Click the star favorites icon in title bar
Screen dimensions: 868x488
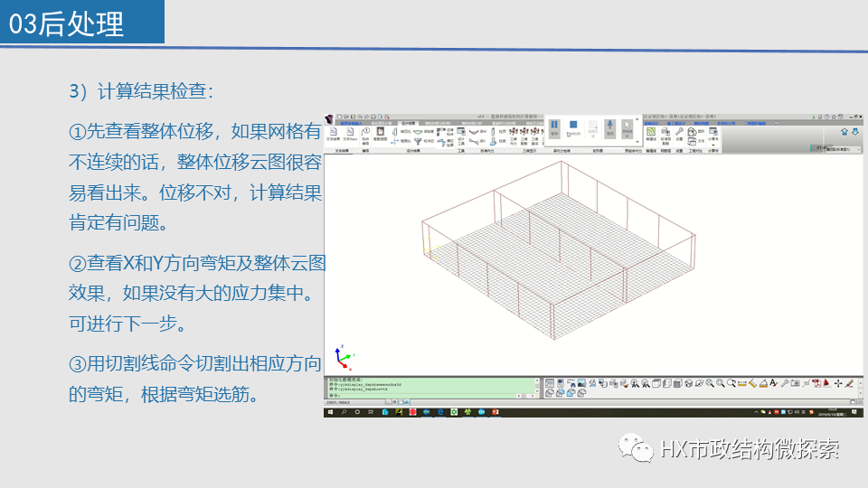click(834, 117)
